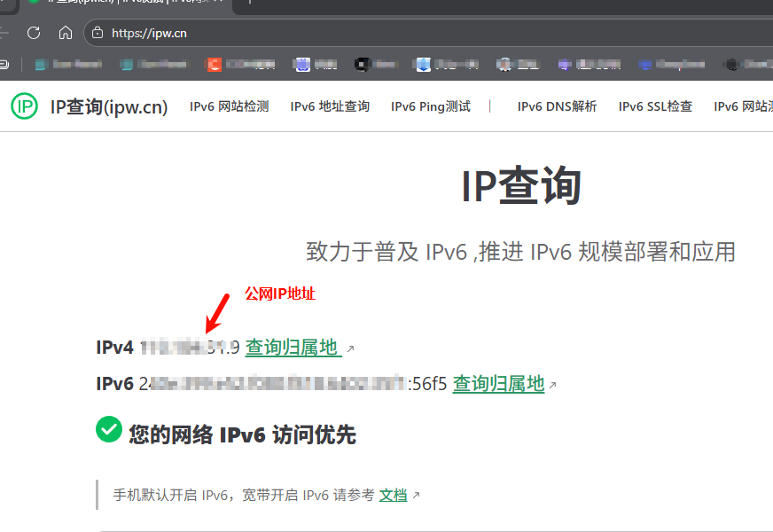Click 查询归属地 link in the IPv6 row
This screenshot has height=532, width=773.
click(498, 384)
